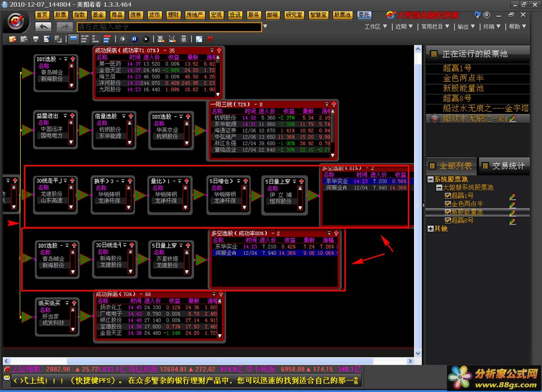Open the 基金 menu tab
The image size is (542, 392).
pos(98,15)
